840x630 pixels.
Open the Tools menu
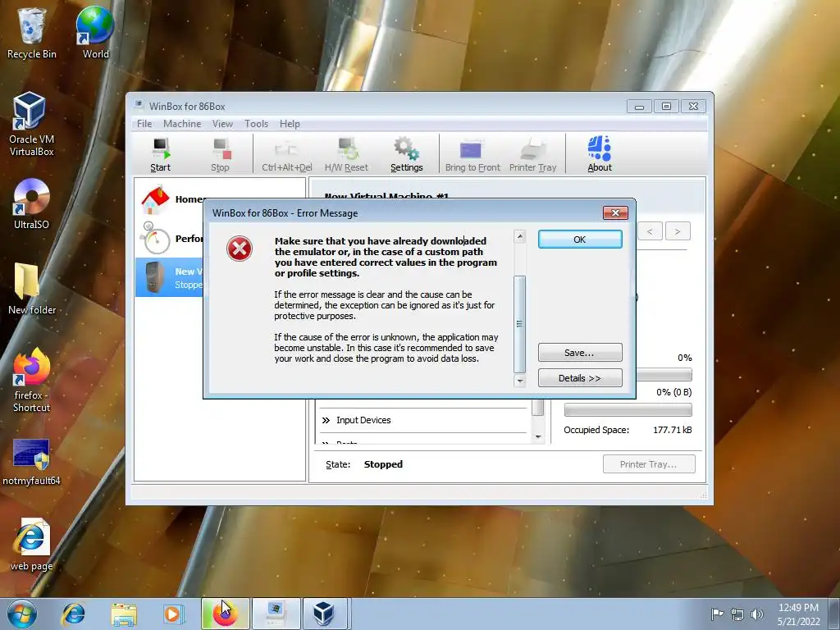(256, 124)
